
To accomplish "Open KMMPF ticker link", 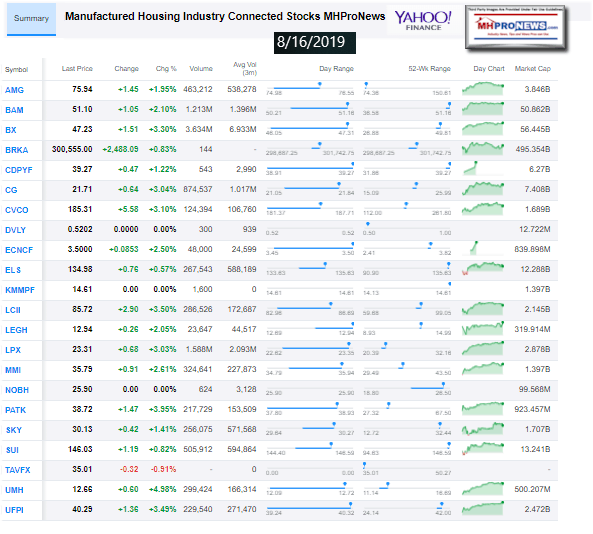I will click(x=20, y=290).
